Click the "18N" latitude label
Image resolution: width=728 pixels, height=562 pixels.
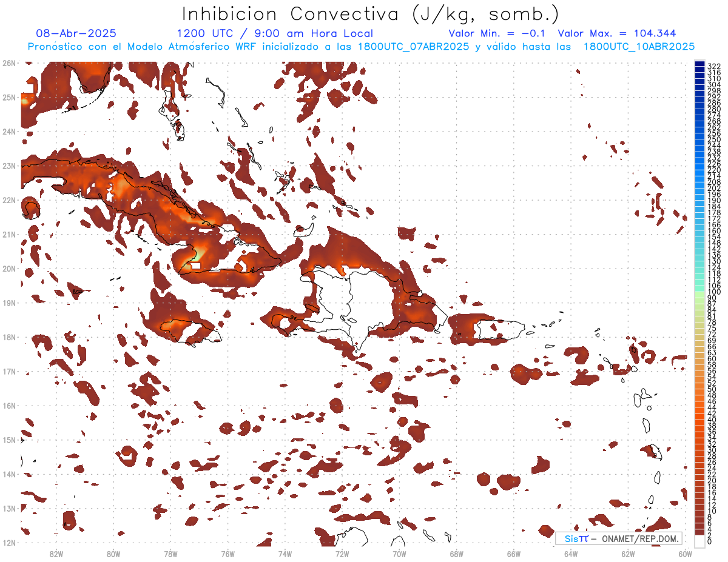point(9,337)
